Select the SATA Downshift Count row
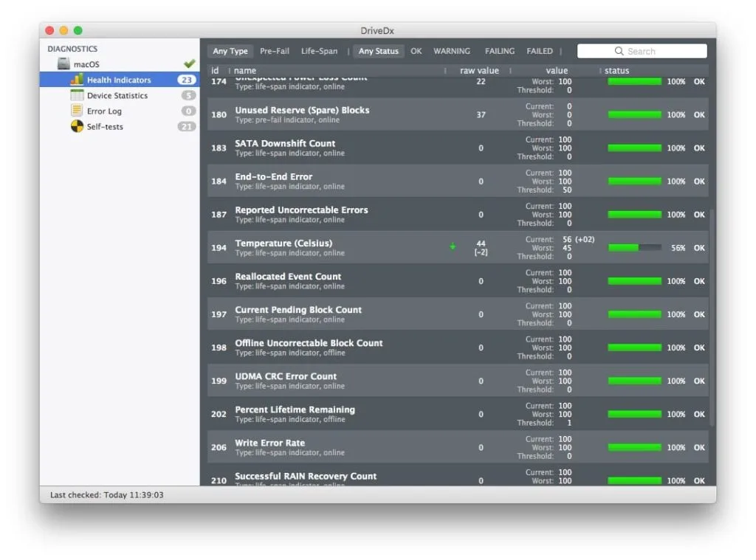Viewport: 756px width, 560px height. [x=458, y=148]
